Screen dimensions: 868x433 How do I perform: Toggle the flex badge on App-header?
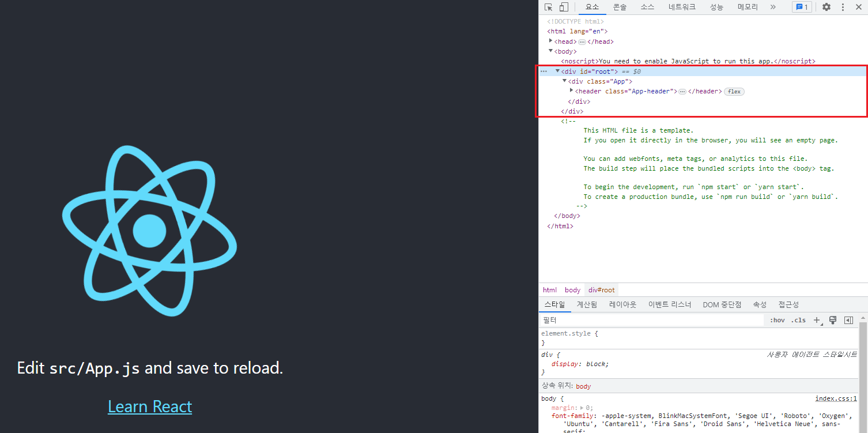[x=734, y=92]
